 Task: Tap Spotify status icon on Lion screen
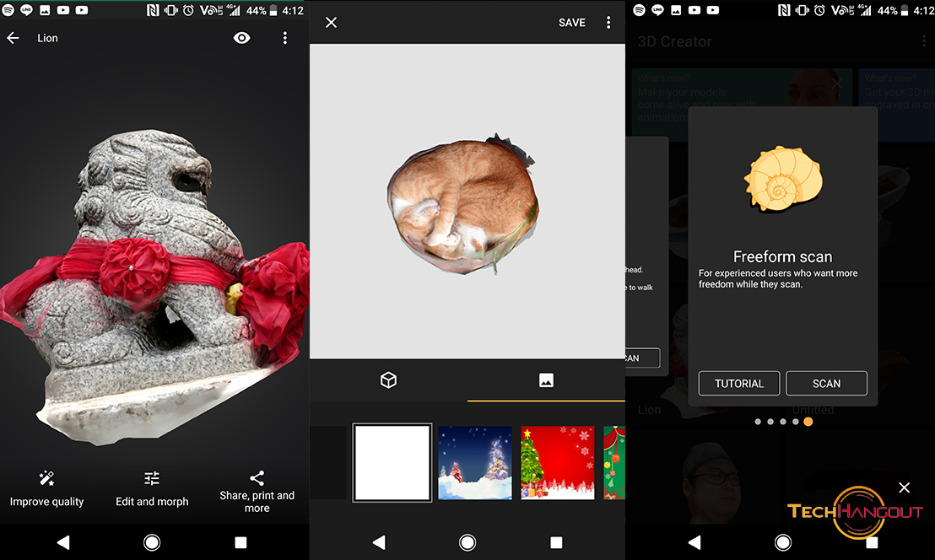point(8,10)
